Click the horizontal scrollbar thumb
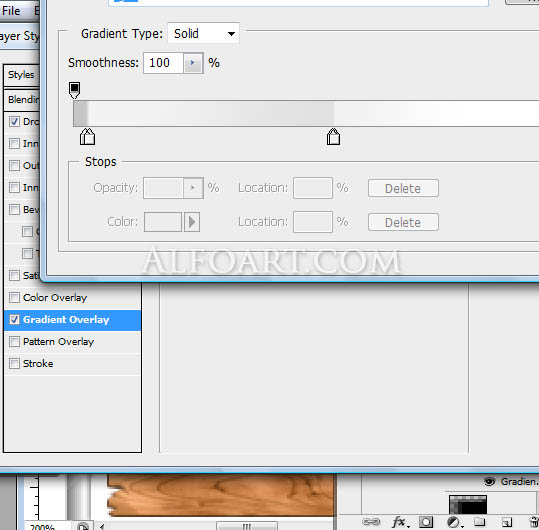 247,526
